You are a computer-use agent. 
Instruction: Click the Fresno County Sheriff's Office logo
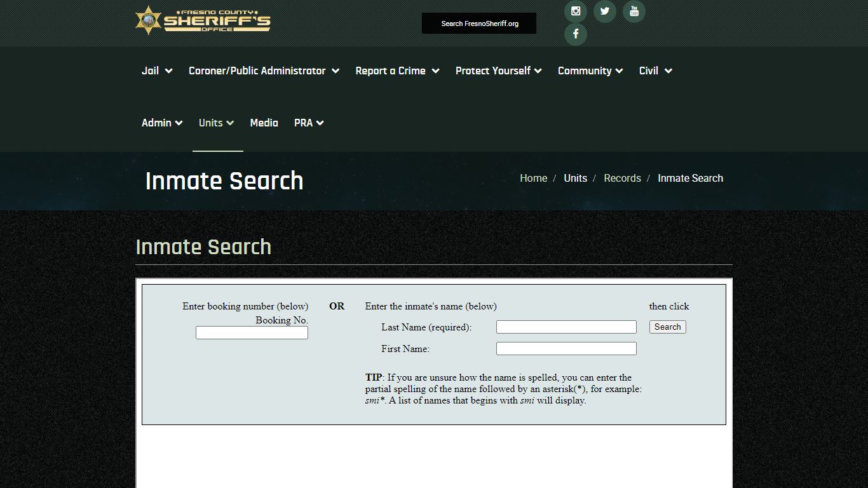203,21
